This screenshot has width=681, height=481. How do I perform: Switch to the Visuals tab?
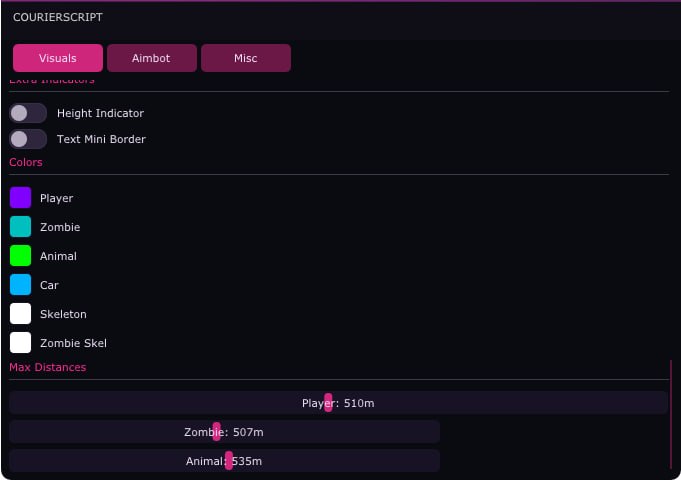click(x=58, y=58)
